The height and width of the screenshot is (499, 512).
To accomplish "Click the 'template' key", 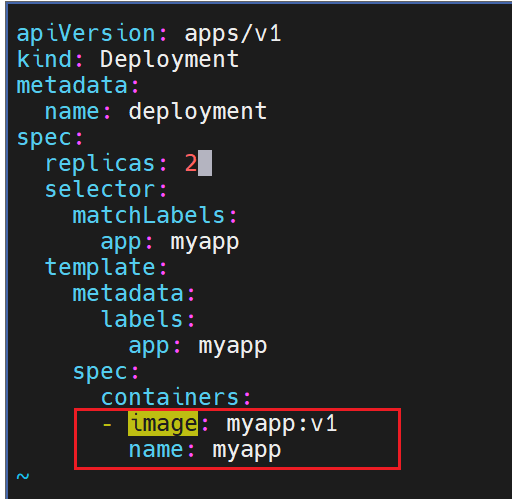I will 100,268.
